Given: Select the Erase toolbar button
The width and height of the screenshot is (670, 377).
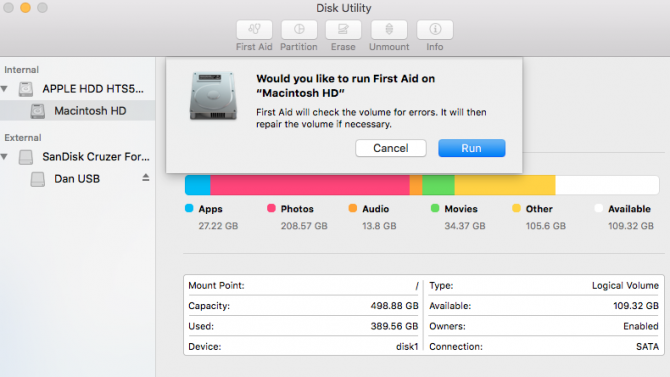Looking at the screenshot, I should [x=343, y=30].
